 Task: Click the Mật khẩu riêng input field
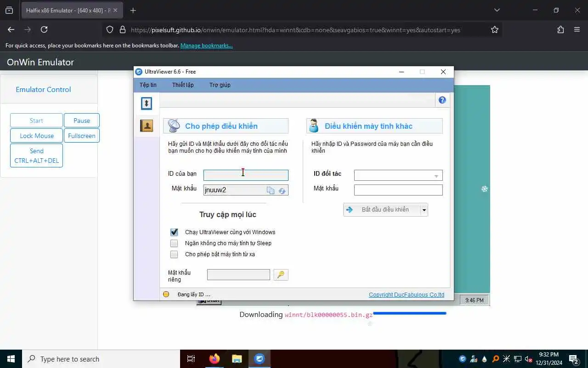pyautogui.click(x=238, y=275)
